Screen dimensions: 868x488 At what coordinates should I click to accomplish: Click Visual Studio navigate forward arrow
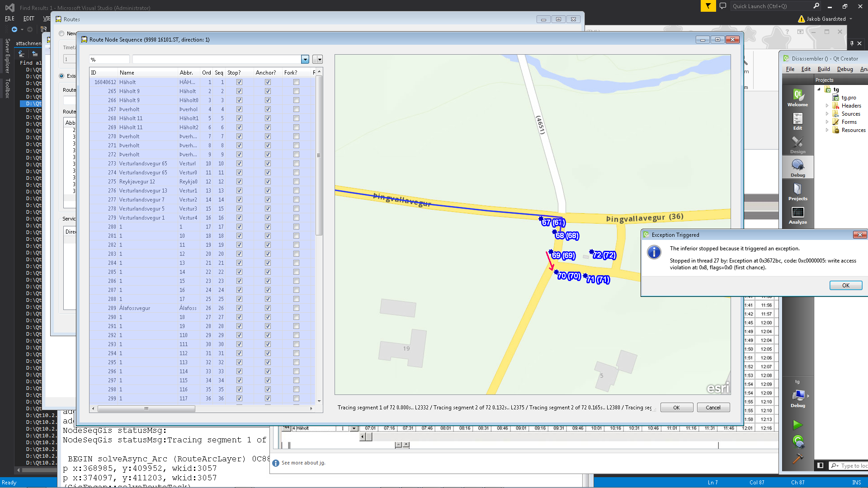pyautogui.click(x=30, y=29)
